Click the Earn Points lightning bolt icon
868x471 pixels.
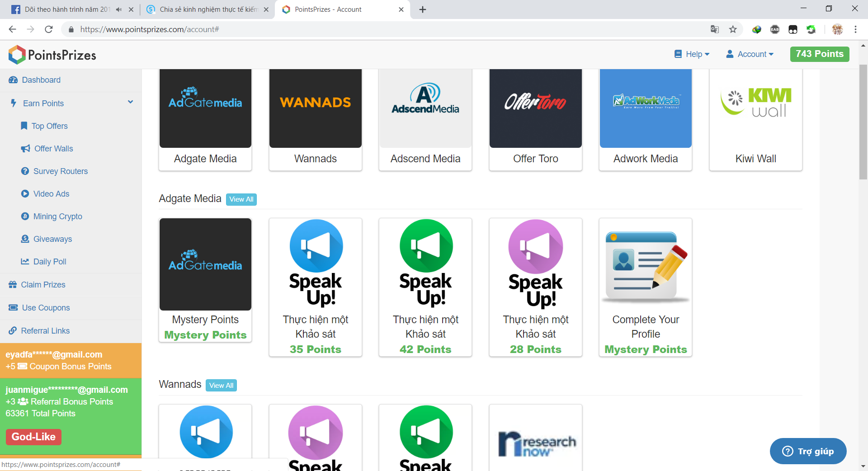pyautogui.click(x=14, y=103)
